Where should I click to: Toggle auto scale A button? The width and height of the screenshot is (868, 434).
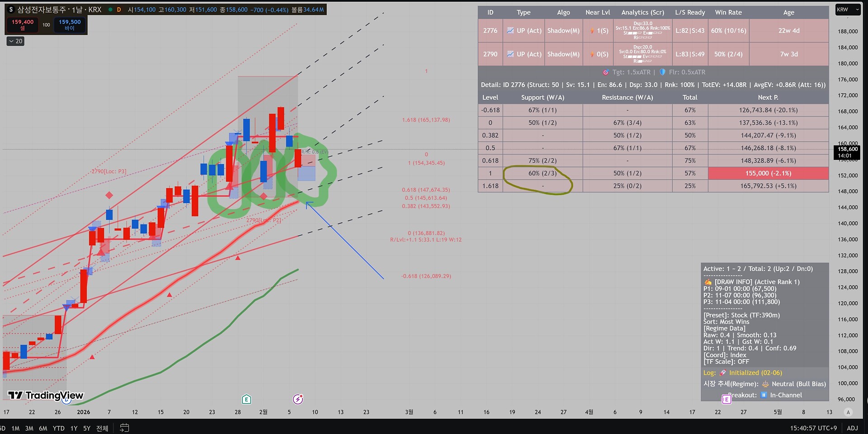click(x=848, y=412)
